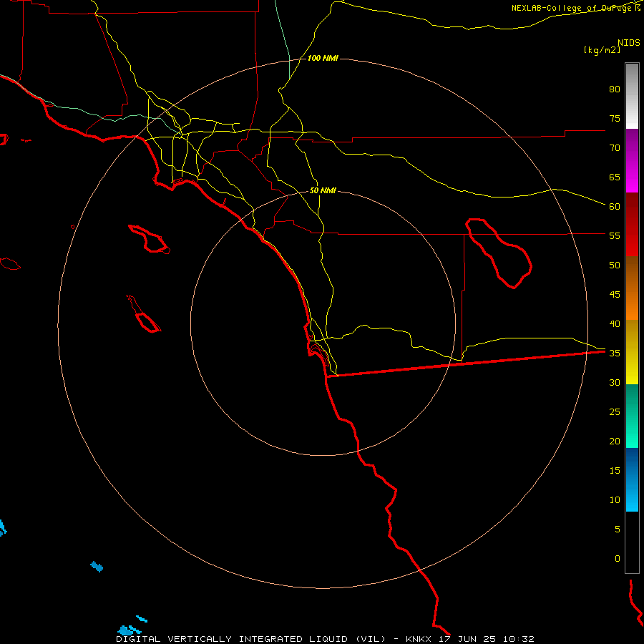This screenshot has width=644, height=644.
Task: Click the NIDS label above the color scale
Action: [629, 43]
